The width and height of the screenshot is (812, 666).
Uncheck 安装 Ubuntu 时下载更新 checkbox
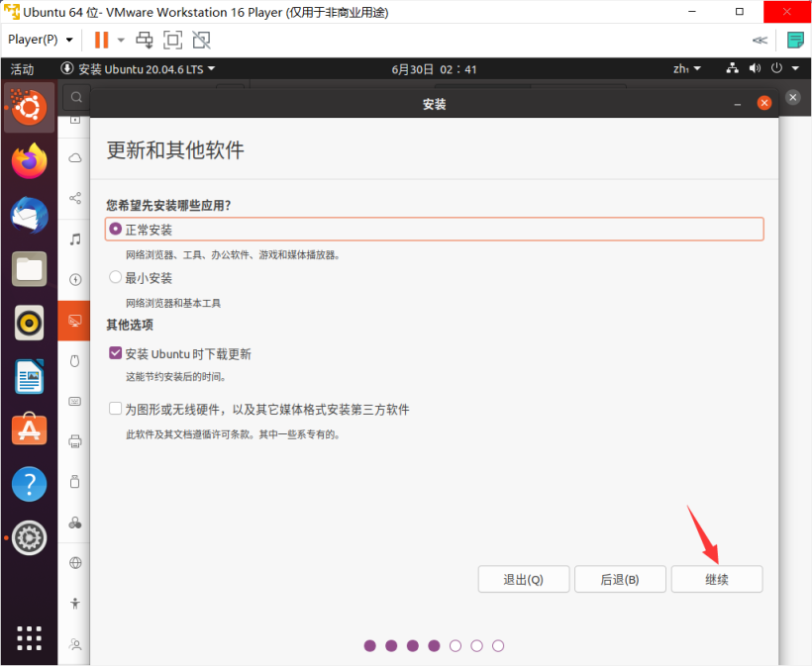tap(116, 353)
